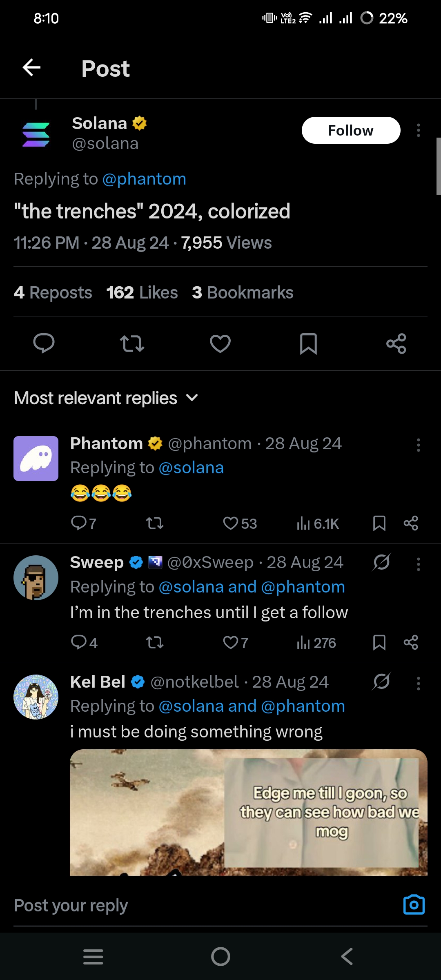Open more options on Kel Bel's reply

pos(418,683)
